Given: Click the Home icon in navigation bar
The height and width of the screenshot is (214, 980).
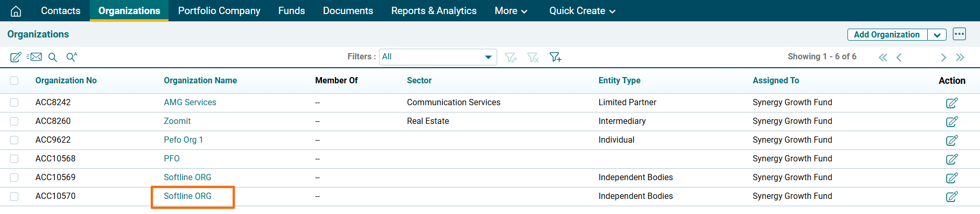Looking at the screenshot, I should tap(16, 11).
